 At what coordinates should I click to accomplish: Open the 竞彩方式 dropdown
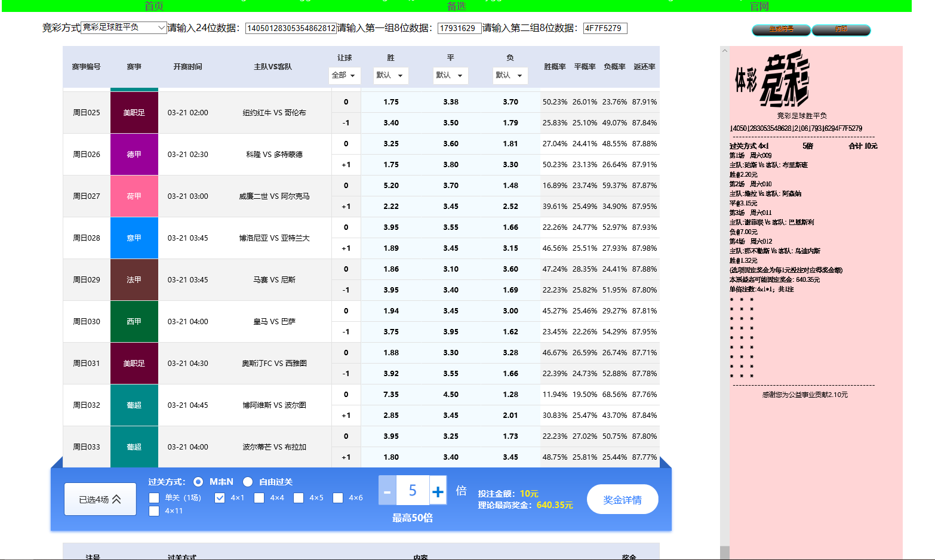click(x=124, y=27)
